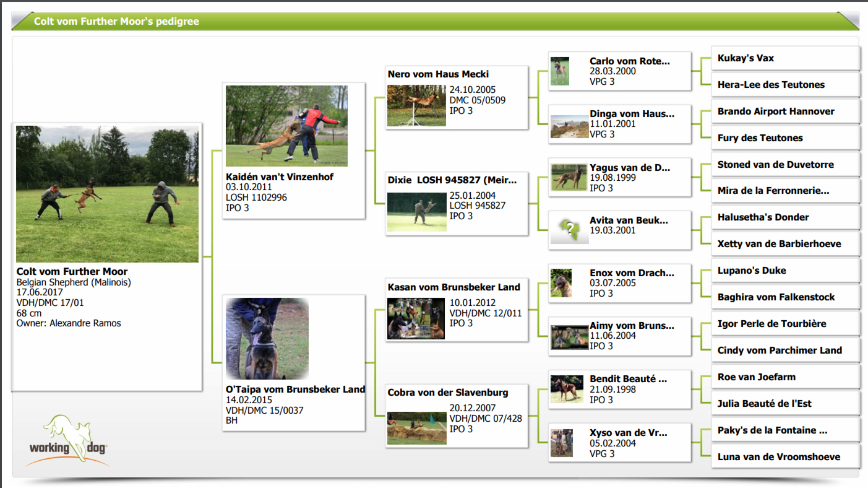Screen dimensions: 868x488
Task: Click Halusetha's Donder ancestor box
Action: 784,217
